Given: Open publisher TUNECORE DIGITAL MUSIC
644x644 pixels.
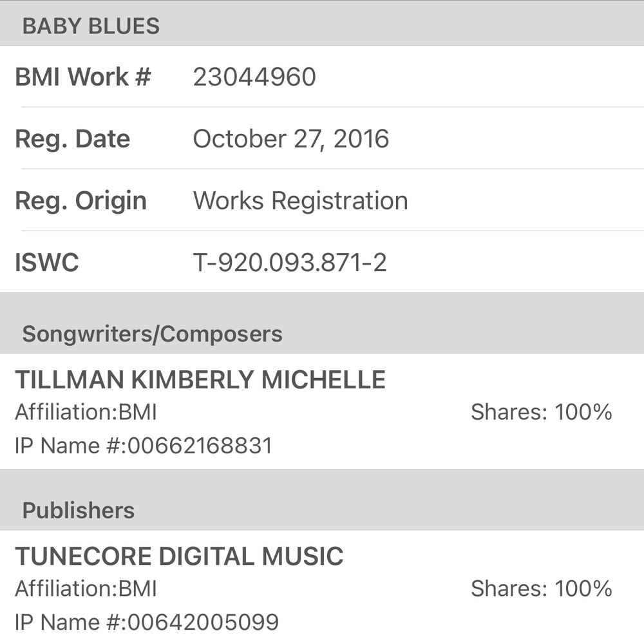Looking at the screenshot, I should pos(179,556).
